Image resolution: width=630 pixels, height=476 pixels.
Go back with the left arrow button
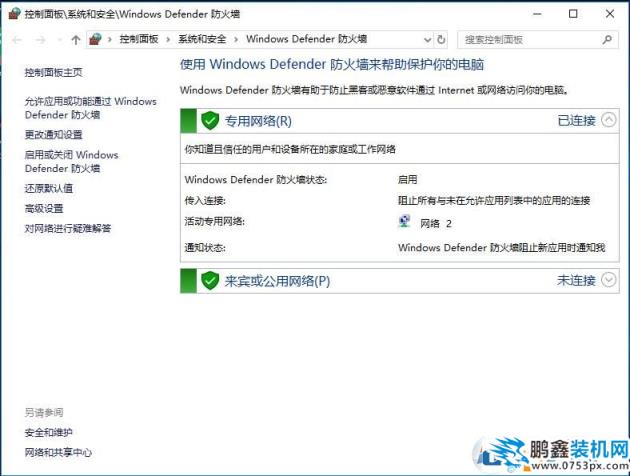coord(17,39)
